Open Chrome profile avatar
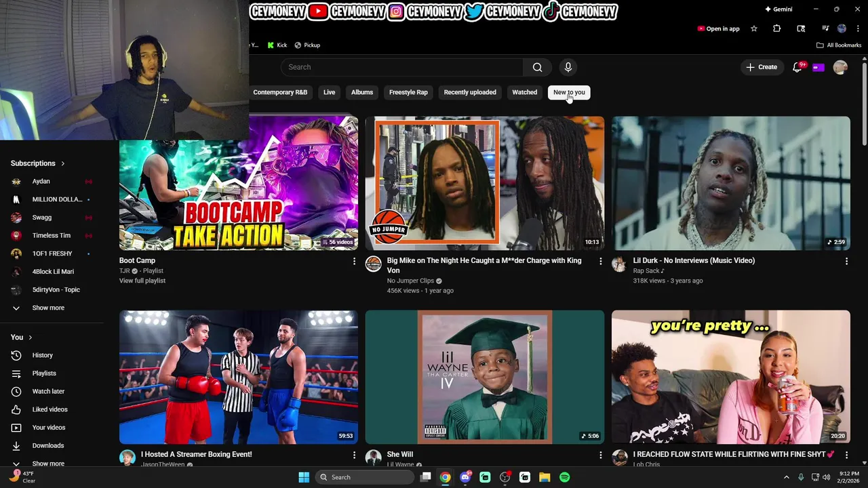868x488 pixels. point(842,28)
